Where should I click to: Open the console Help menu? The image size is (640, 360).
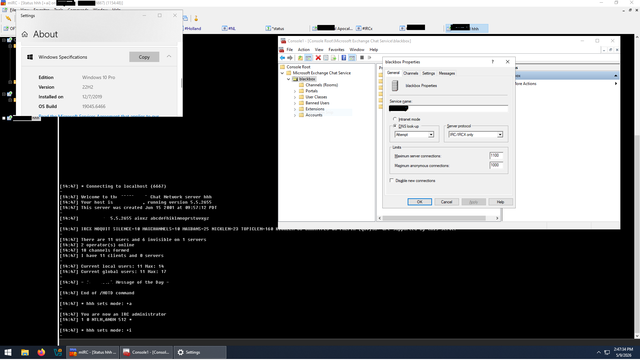[373, 50]
